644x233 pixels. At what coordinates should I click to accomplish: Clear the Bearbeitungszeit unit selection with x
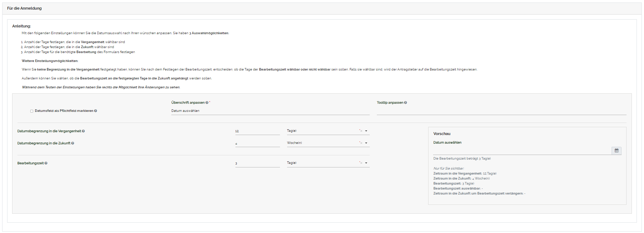pyautogui.click(x=361, y=163)
